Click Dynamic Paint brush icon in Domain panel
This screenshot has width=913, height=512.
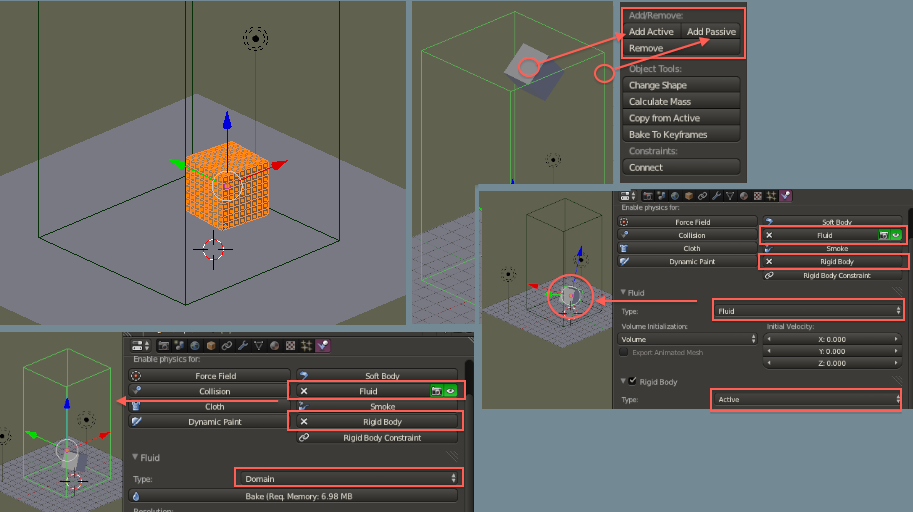[136, 421]
